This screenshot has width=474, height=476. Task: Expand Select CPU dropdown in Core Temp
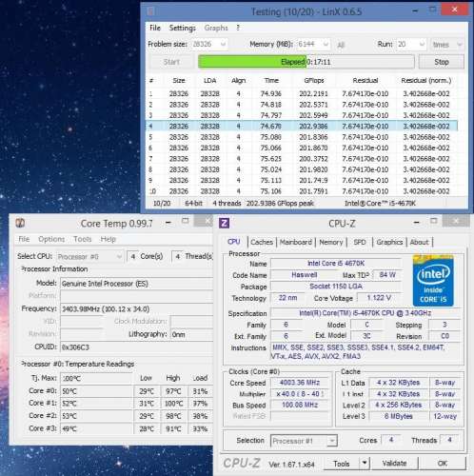coord(119,256)
